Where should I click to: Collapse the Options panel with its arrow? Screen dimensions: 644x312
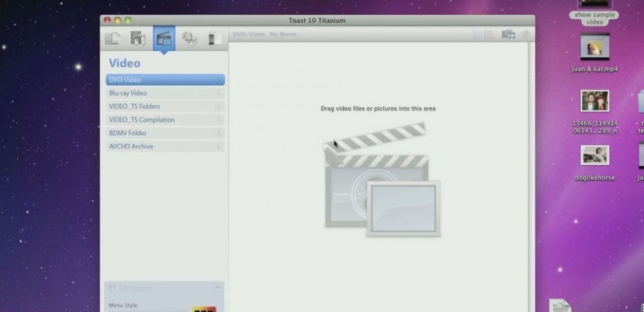tap(217, 288)
